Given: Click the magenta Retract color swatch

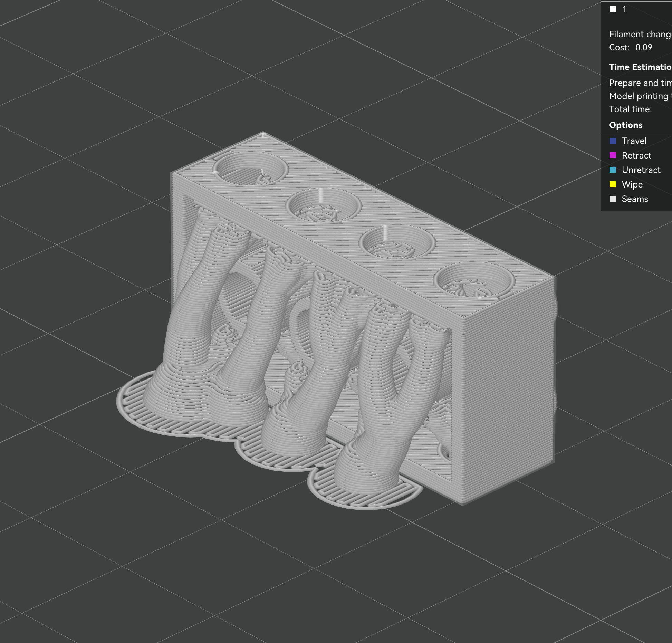Looking at the screenshot, I should pyautogui.click(x=613, y=155).
